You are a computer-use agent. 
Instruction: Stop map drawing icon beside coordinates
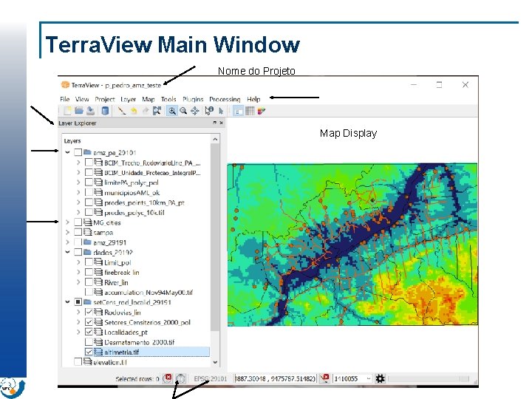tap(324, 378)
